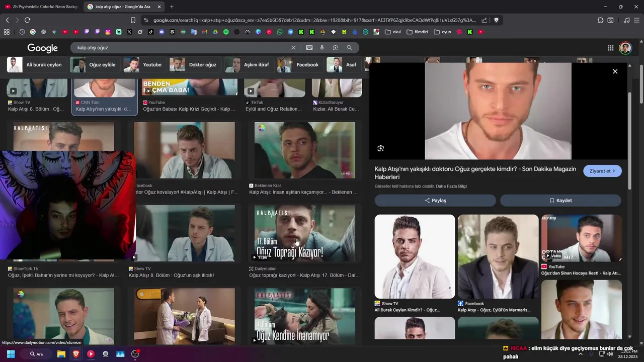Filter images by Oğuz eylüle
This screenshot has width=644, height=362.
(x=94, y=64)
